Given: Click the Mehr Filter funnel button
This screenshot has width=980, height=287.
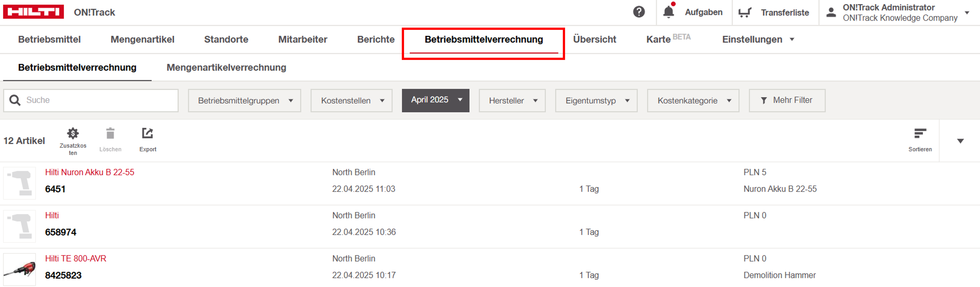Looking at the screenshot, I should click(x=787, y=100).
